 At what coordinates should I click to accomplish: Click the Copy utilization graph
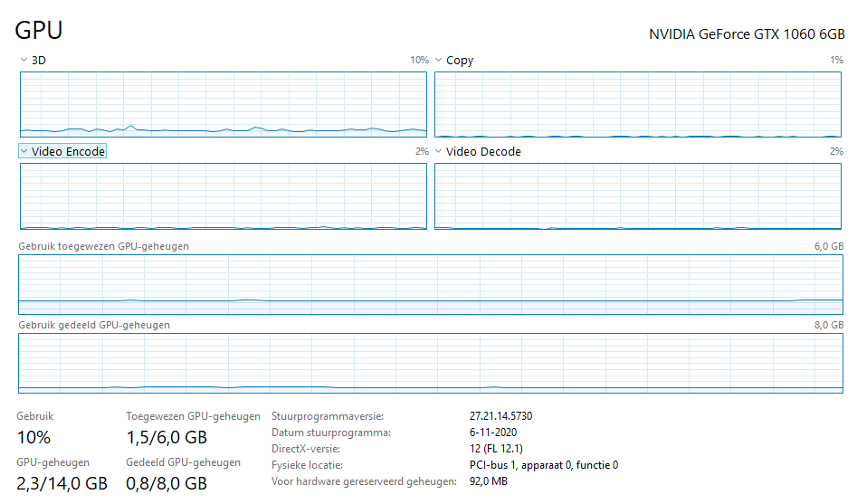(x=638, y=104)
